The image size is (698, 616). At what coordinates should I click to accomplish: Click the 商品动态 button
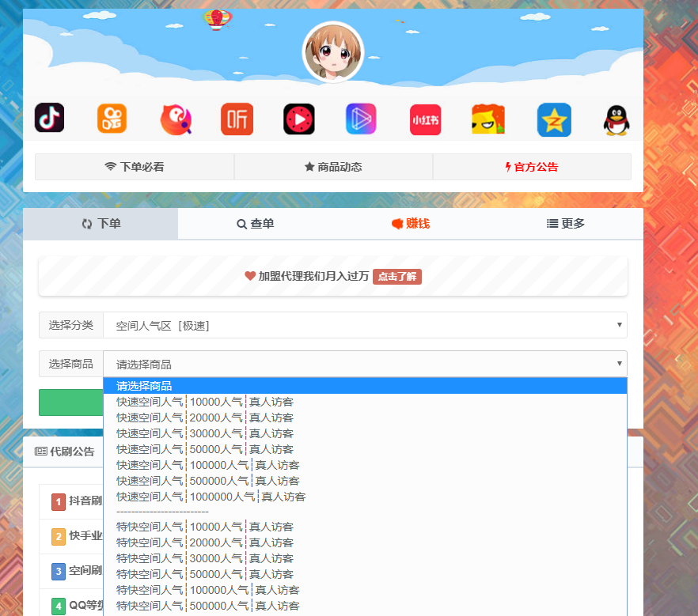point(333,167)
